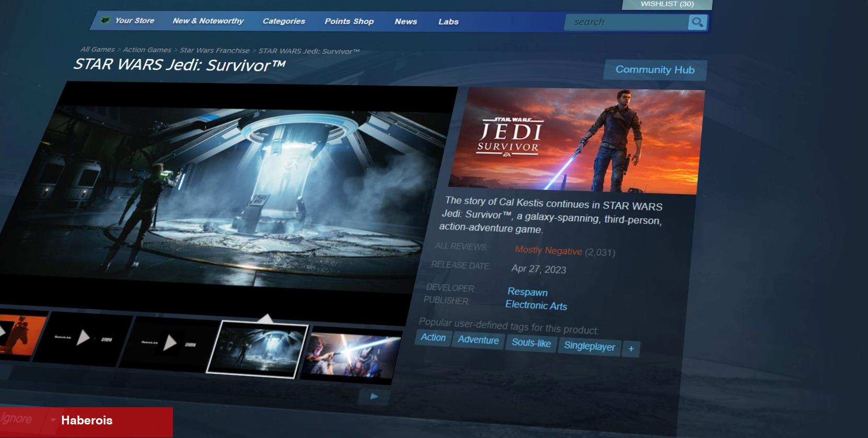Open the Mostly Negative reviews link

(548, 250)
